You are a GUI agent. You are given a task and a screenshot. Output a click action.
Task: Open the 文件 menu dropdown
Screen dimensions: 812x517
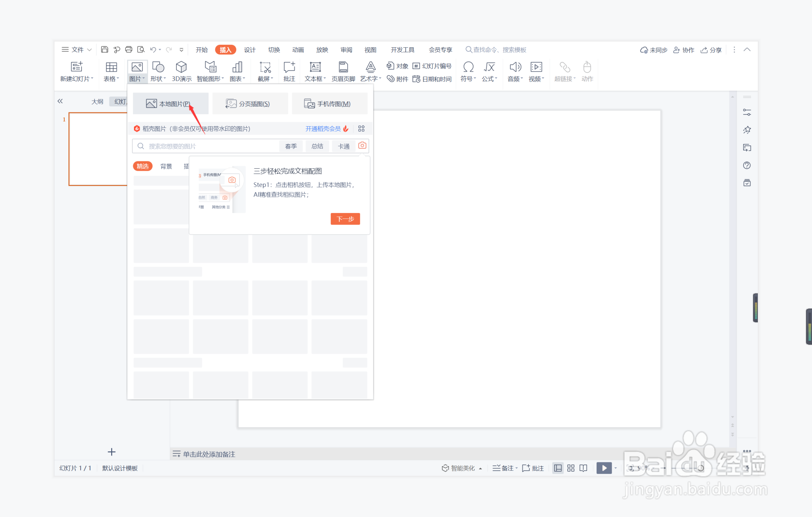pyautogui.click(x=77, y=50)
